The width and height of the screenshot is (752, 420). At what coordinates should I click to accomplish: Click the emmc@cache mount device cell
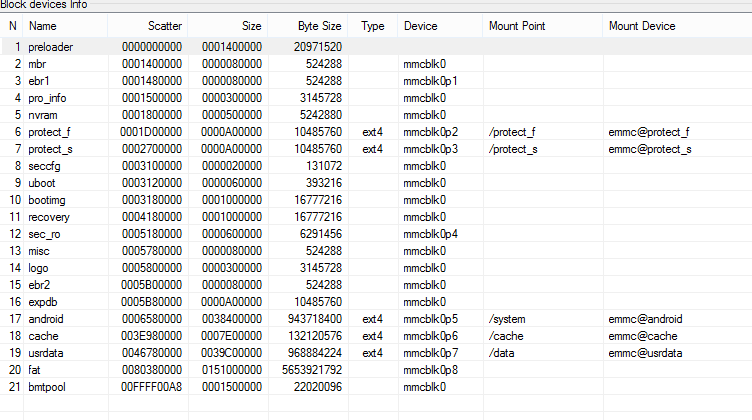coord(643,336)
